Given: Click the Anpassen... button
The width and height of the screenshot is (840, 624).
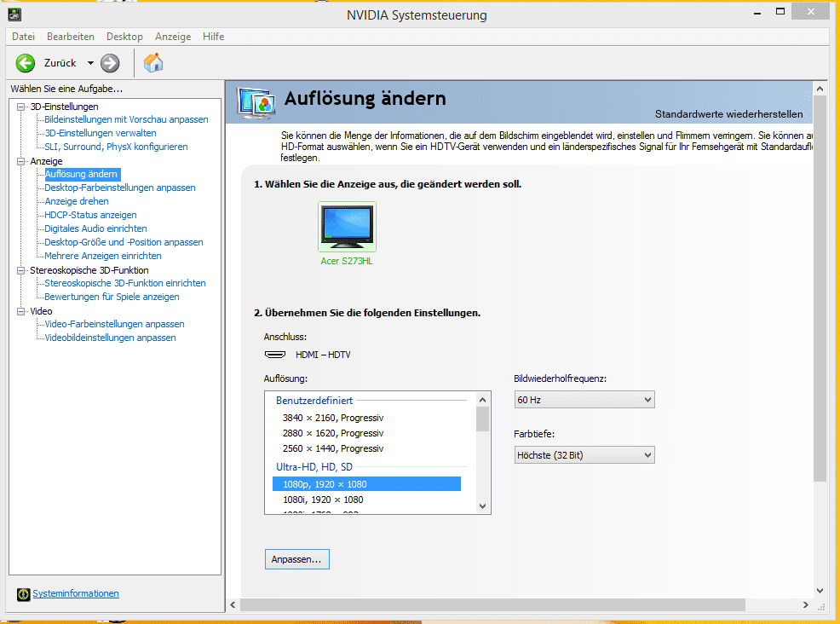Looking at the screenshot, I should coord(296,559).
